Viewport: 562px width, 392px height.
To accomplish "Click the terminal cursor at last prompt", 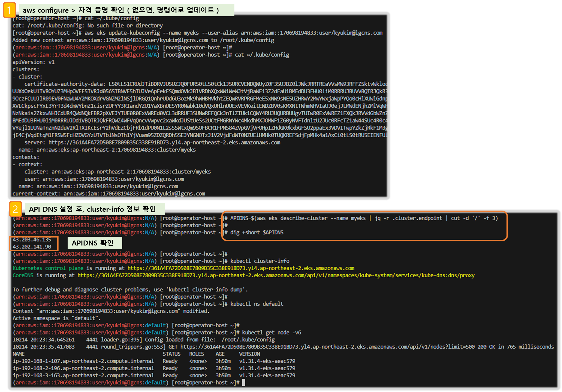I will (x=243, y=382).
